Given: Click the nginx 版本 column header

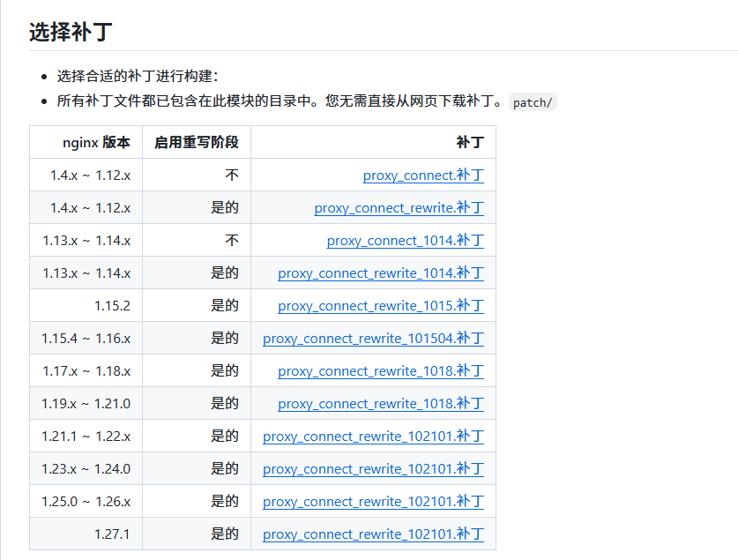Looking at the screenshot, I should tap(96, 143).
